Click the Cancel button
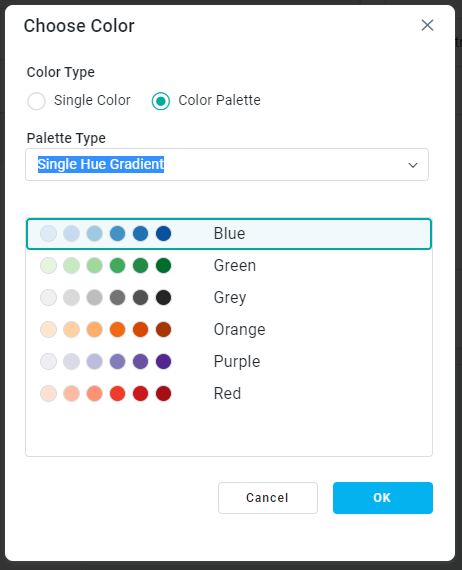Image resolution: width=462 pixels, height=570 pixels. [x=268, y=498]
